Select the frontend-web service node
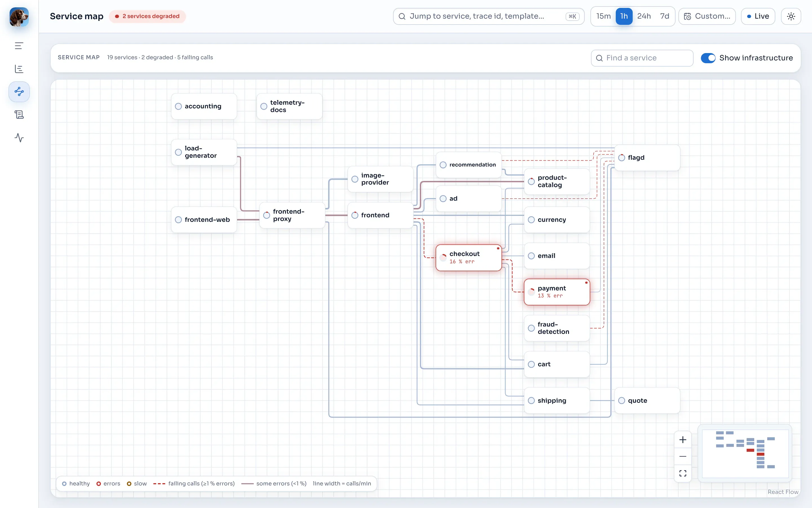Screen dimensions: 812x508 204,220
